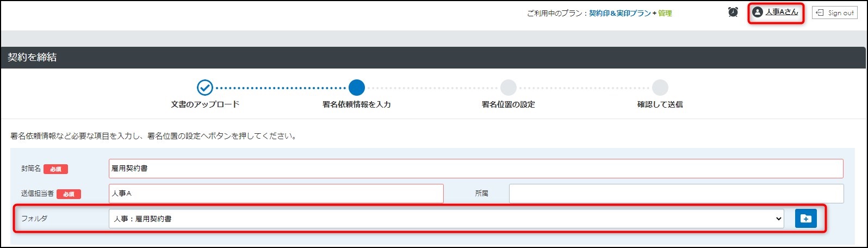This screenshot has height=248, width=868.
Task: Click the alarm clock notification icon
Action: click(733, 12)
